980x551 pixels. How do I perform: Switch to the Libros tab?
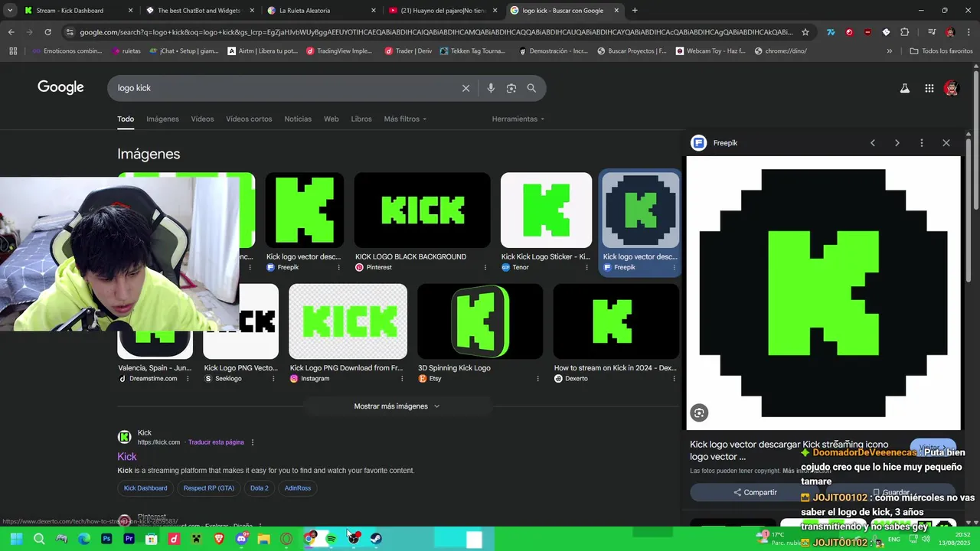click(x=361, y=119)
